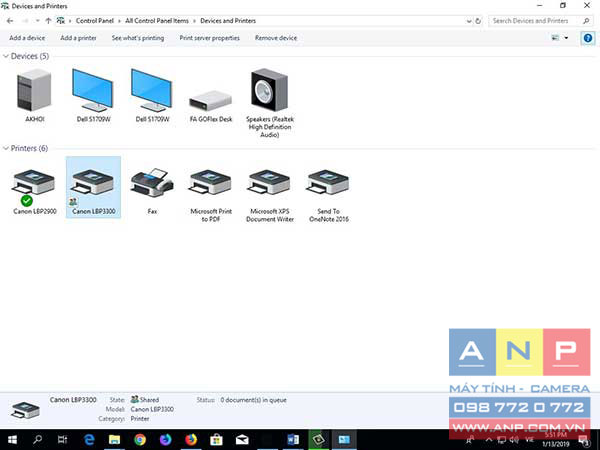Show hidden system tray icons

[489, 440]
